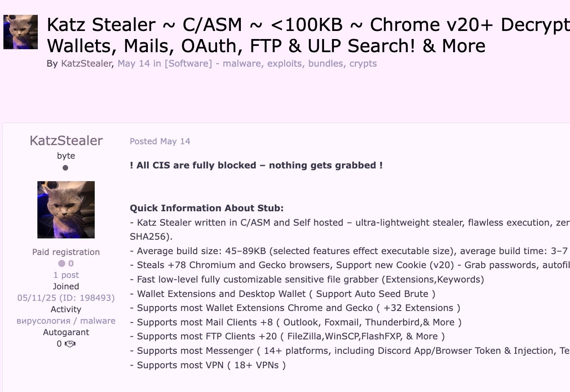Open the 'Posted May 14' permalink

click(160, 141)
